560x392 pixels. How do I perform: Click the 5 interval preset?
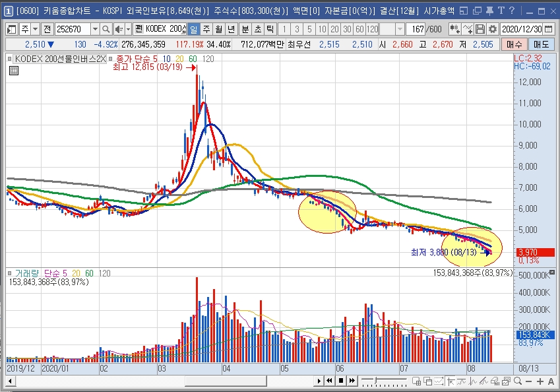309,29
